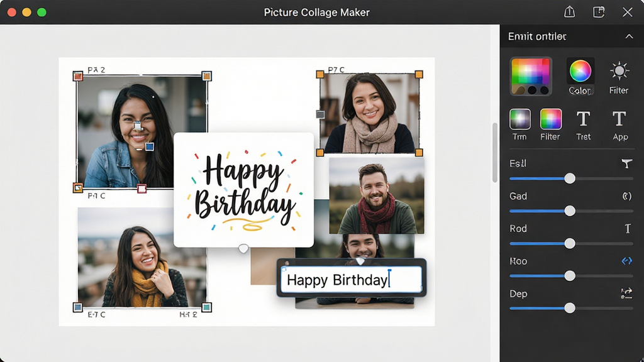The width and height of the screenshot is (644, 362).
Task: Click the Esll slider handle
Action: (x=570, y=178)
